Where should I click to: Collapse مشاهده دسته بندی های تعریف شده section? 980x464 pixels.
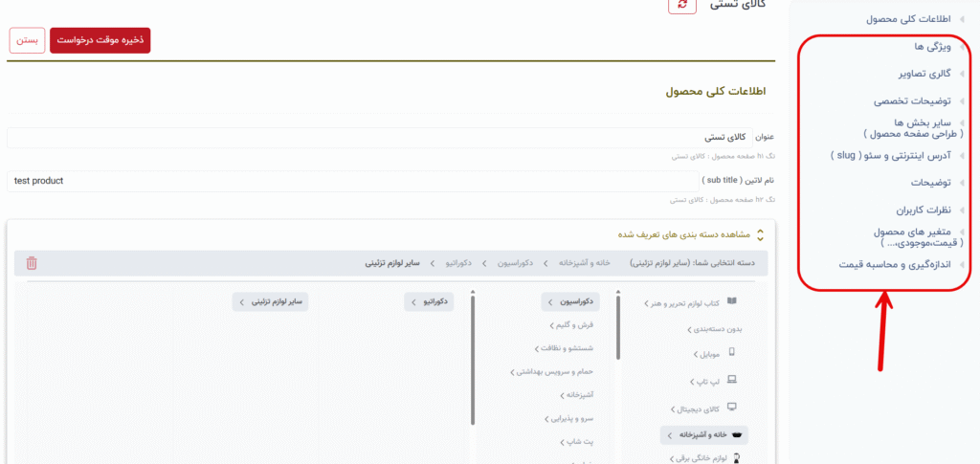click(x=760, y=233)
